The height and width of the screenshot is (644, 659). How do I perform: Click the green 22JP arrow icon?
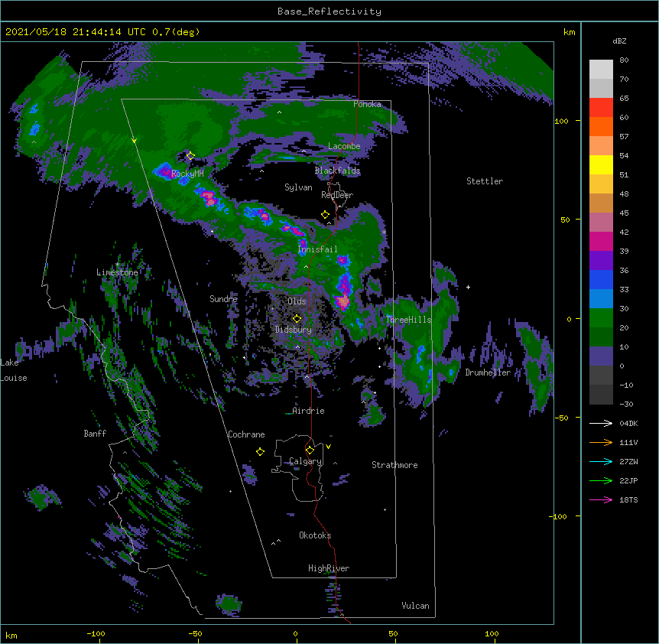601,480
